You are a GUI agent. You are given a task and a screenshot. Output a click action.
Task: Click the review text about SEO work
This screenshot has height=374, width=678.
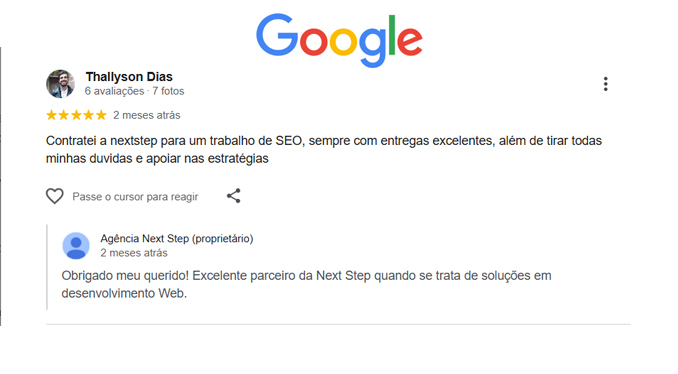click(x=324, y=150)
